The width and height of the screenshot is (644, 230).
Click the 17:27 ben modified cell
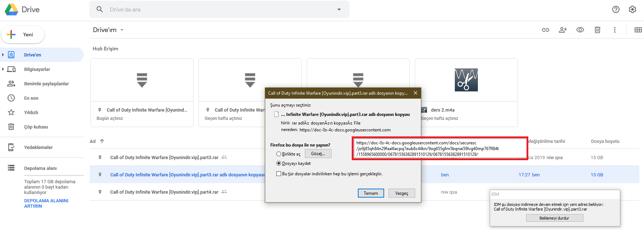[x=529, y=175]
